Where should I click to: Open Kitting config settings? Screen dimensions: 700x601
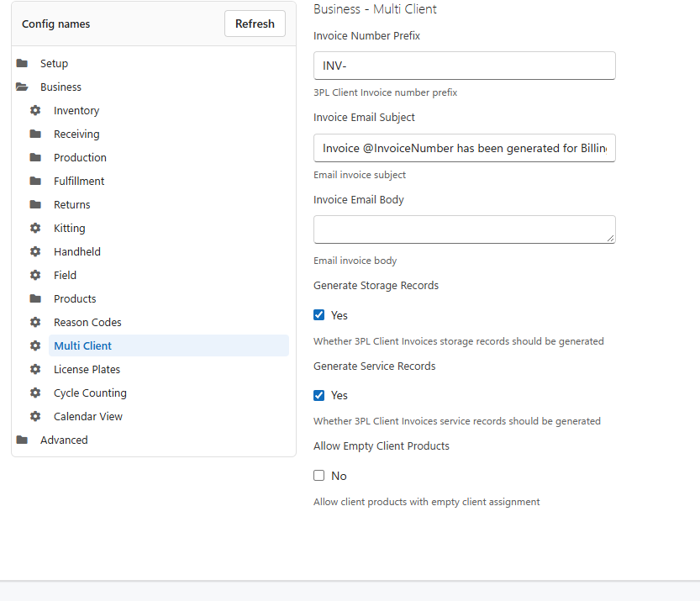tap(69, 228)
